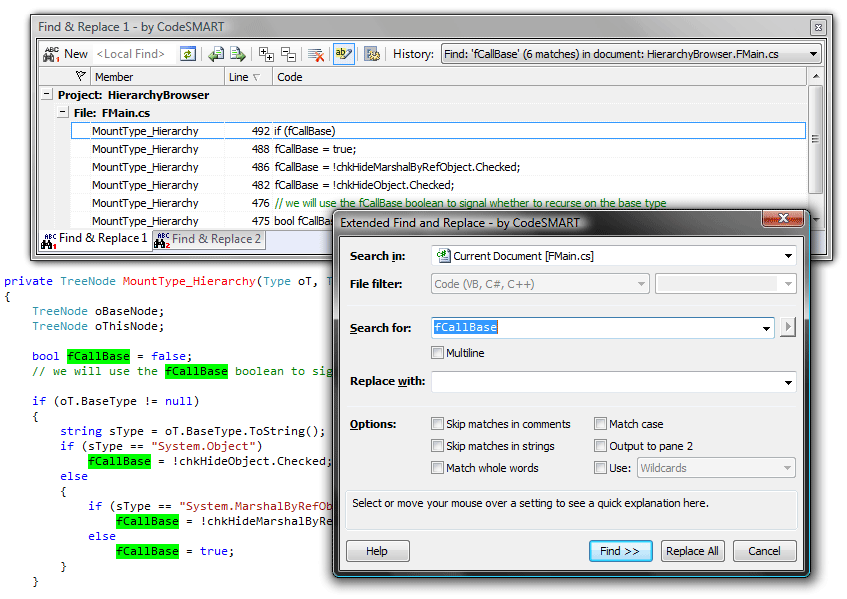Click the arrow button beside Search for
The height and width of the screenshot is (599, 847).
pyautogui.click(x=788, y=327)
